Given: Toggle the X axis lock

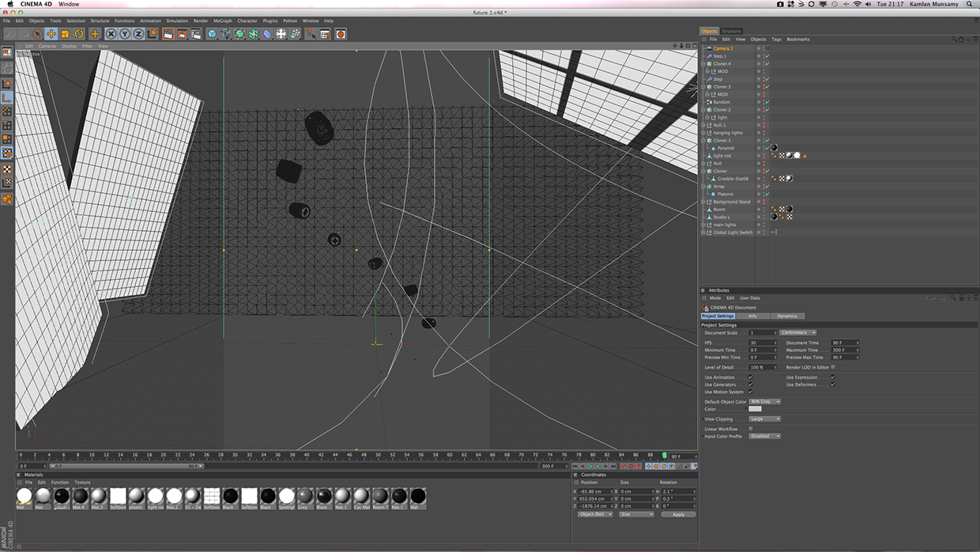Looking at the screenshot, I should click(x=111, y=34).
